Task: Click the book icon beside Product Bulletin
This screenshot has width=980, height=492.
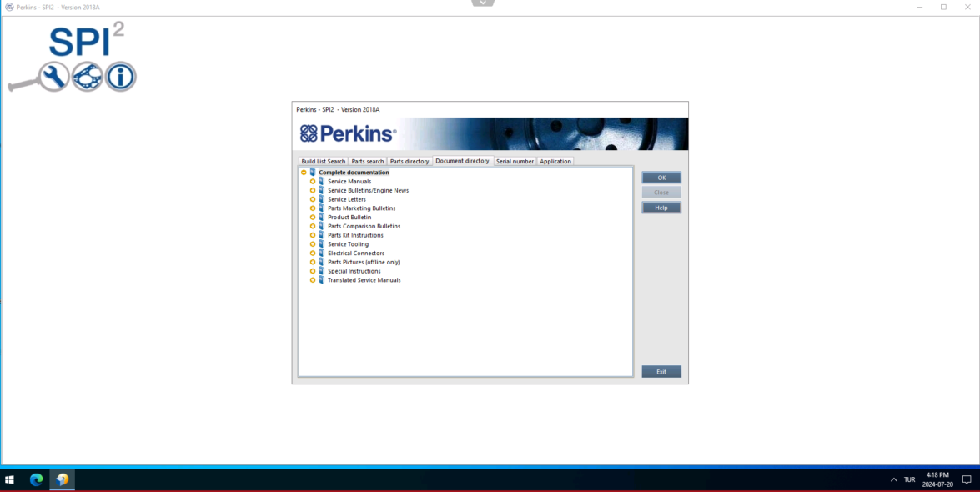Action: [322, 217]
